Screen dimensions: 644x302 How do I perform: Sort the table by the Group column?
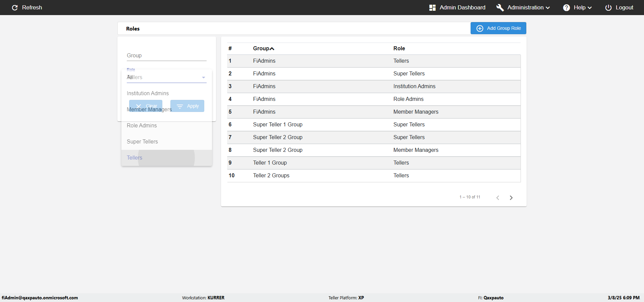click(264, 48)
